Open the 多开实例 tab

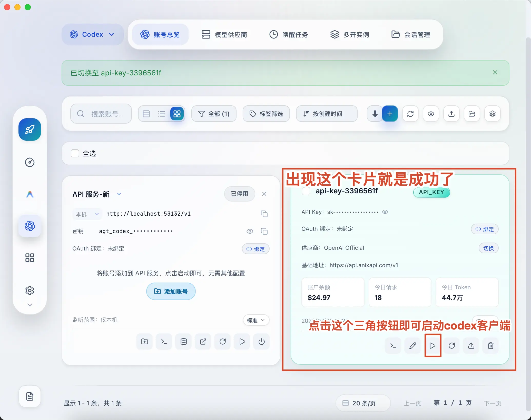click(x=350, y=34)
